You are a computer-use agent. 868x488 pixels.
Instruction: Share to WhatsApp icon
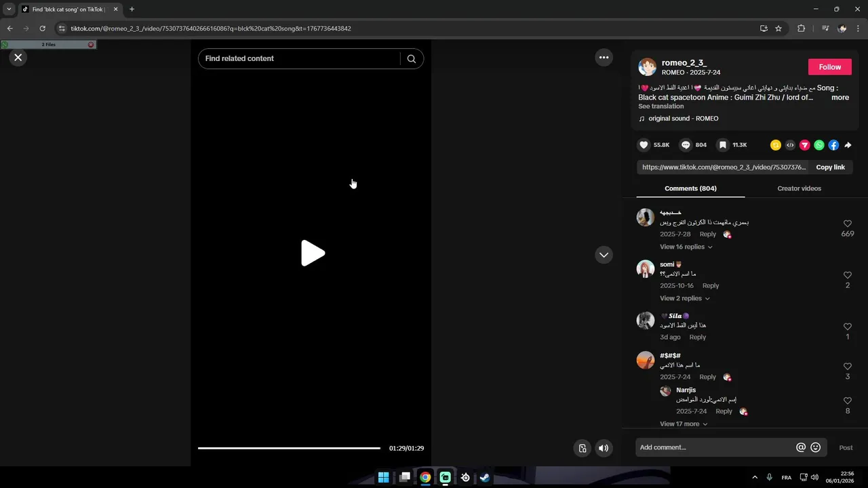pos(819,145)
